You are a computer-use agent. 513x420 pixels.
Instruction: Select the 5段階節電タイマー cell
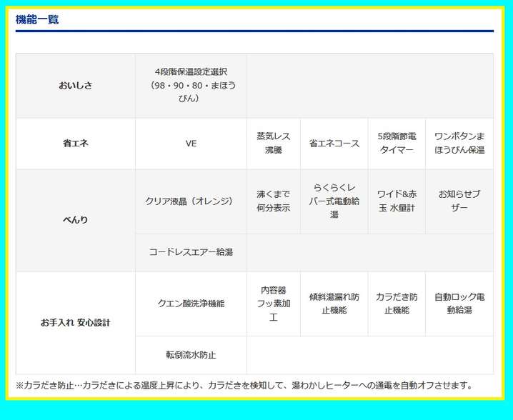397,144
